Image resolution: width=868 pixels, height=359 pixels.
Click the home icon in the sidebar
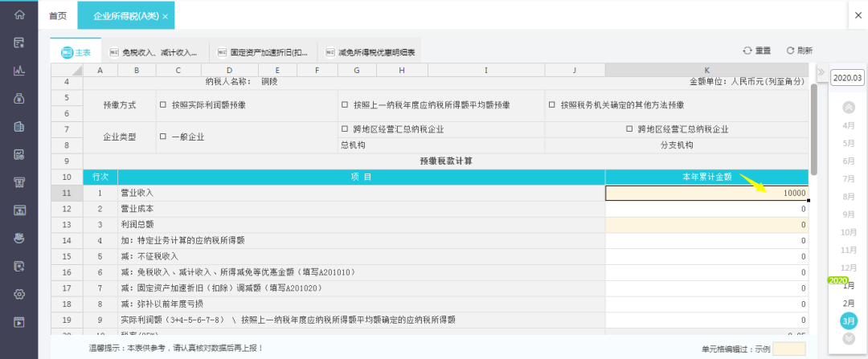(19, 14)
